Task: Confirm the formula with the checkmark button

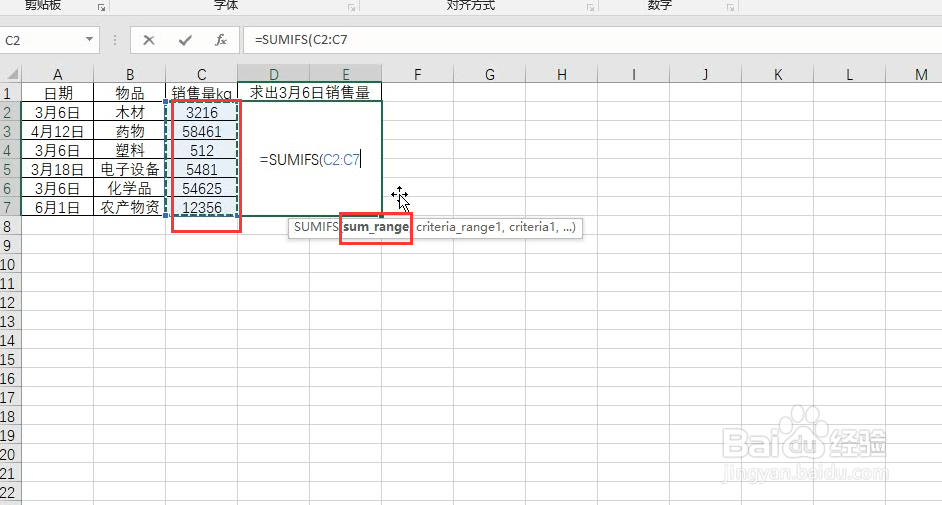Action: pos(185,40)
